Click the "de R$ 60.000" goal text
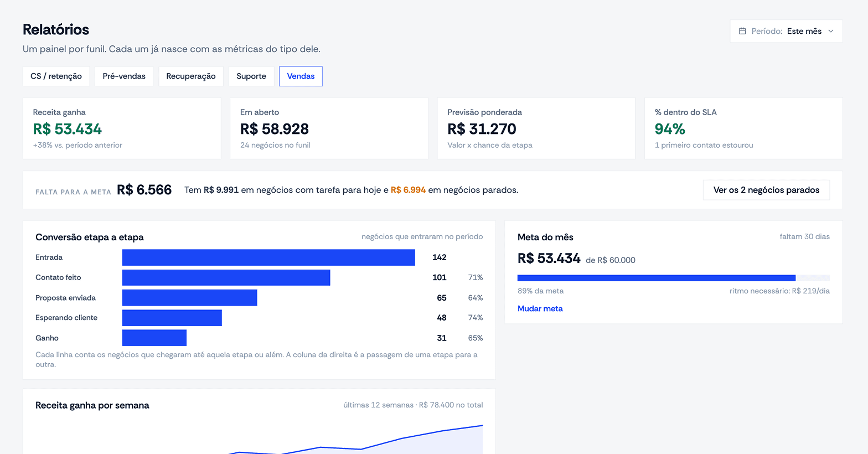The width and height of the screenshot is (868, 454). [611, 260]
